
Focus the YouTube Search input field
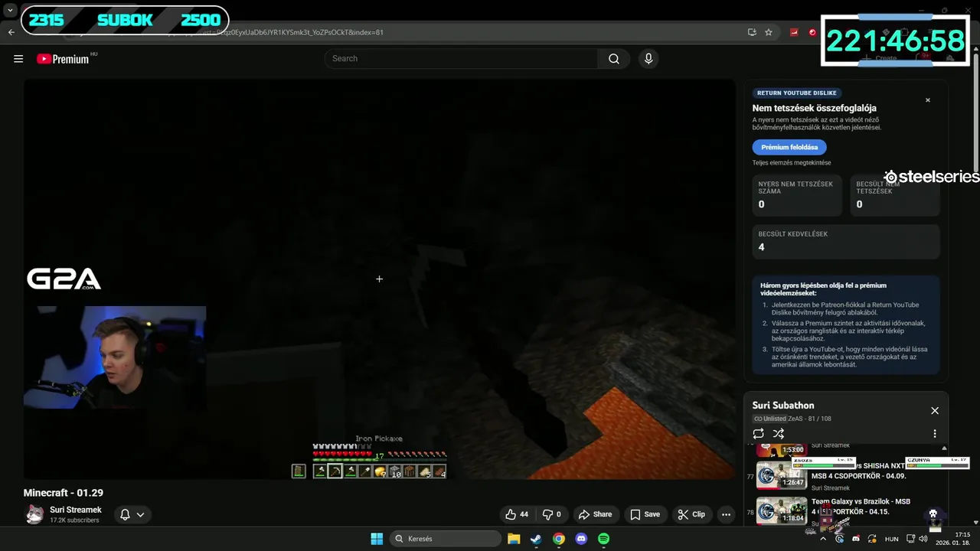coord(462,59)
